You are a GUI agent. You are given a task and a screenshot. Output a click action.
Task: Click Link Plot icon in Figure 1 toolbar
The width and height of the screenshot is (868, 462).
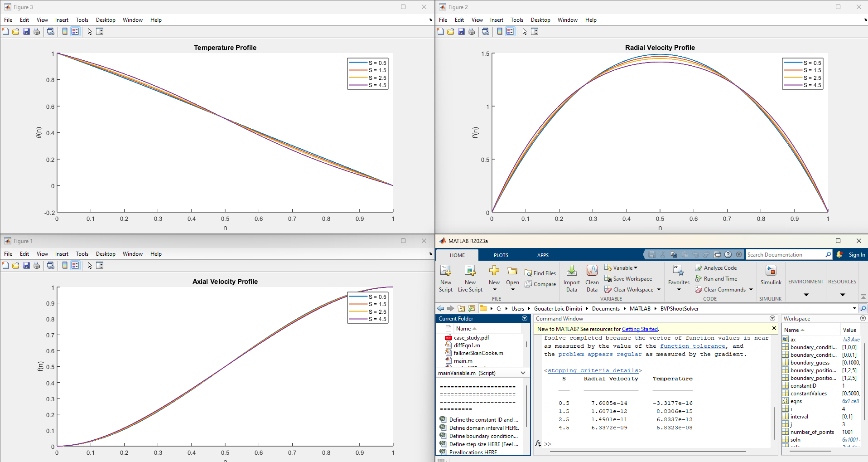click(x=51, y=265)
